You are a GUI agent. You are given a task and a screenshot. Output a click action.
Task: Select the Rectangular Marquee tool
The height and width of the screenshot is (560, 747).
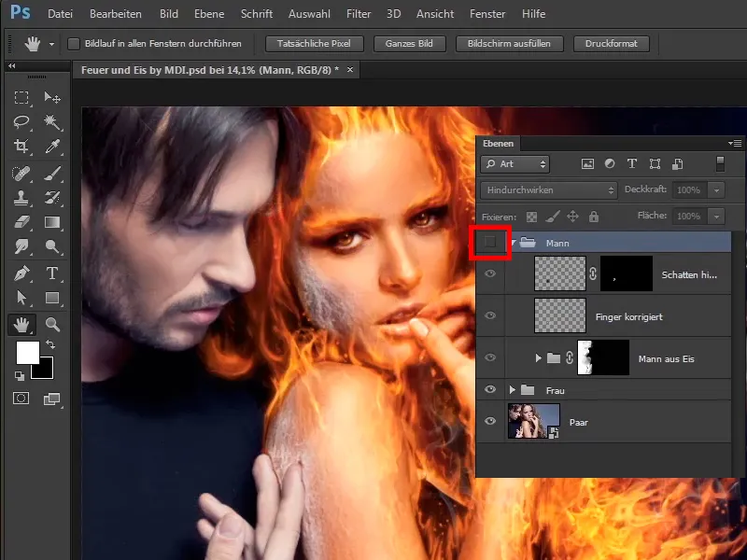21,98
